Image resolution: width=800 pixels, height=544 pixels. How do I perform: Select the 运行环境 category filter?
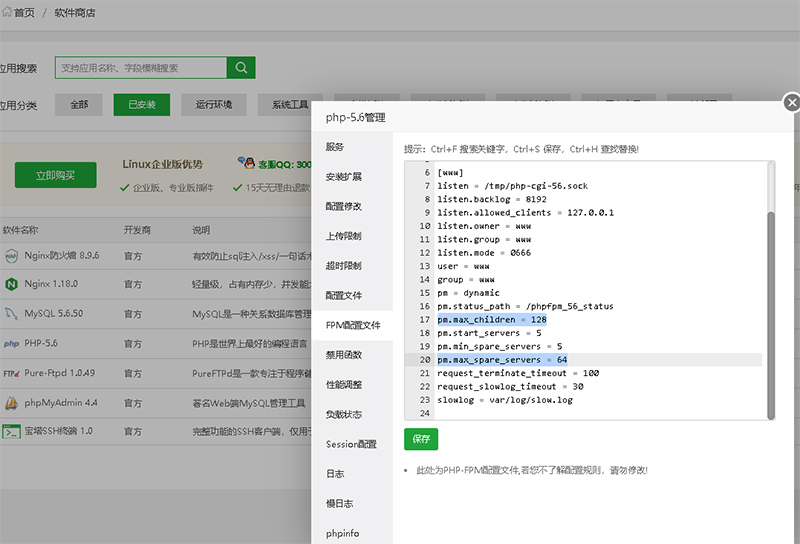point(214,105)
